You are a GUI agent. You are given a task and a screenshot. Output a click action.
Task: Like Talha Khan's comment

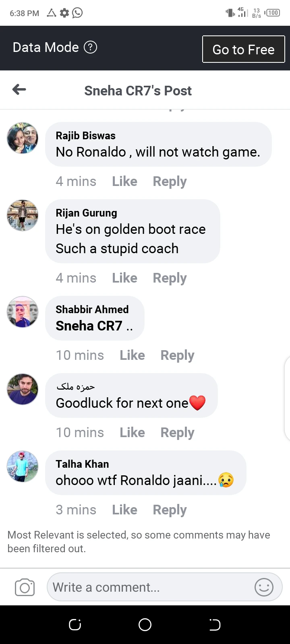pos(124,510)
